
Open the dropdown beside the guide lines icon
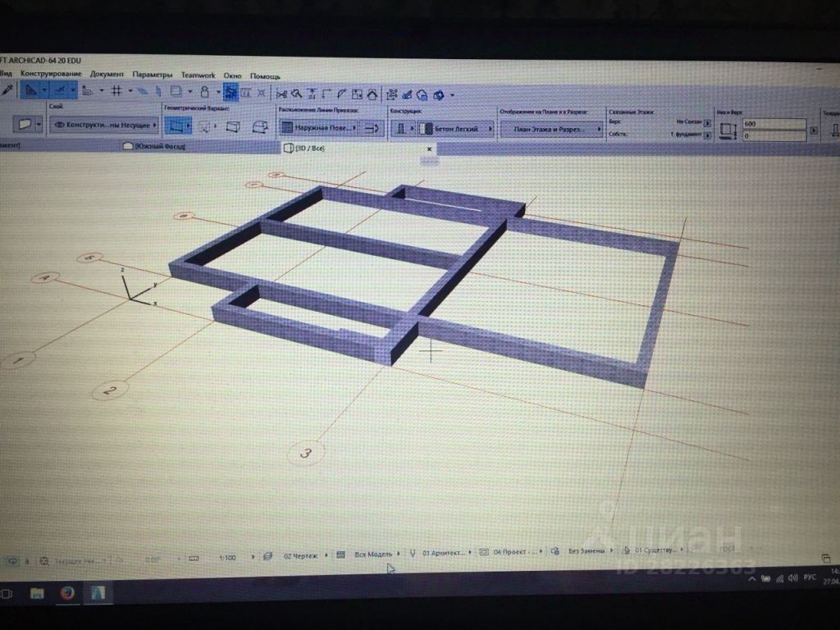click(44, 90)
